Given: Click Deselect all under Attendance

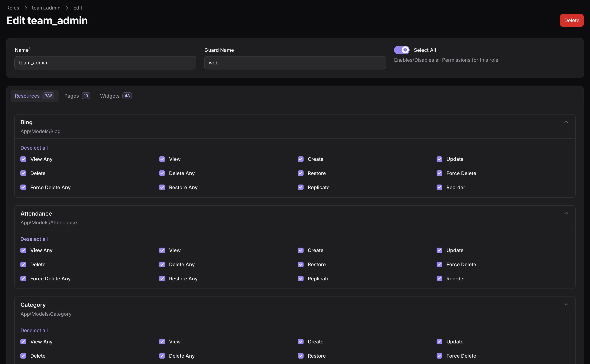Looking at the screenshot, I should [34, 239].
